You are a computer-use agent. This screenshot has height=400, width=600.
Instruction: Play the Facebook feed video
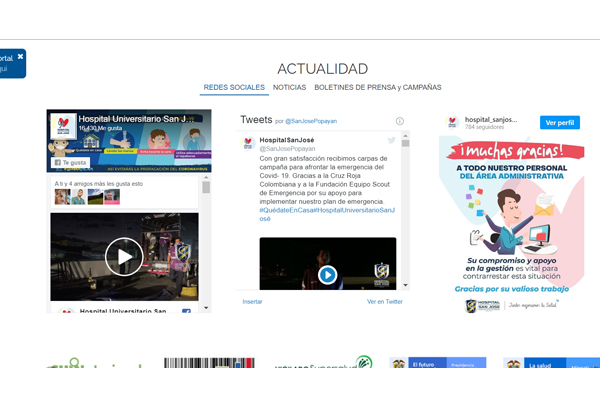pos(124,257)
